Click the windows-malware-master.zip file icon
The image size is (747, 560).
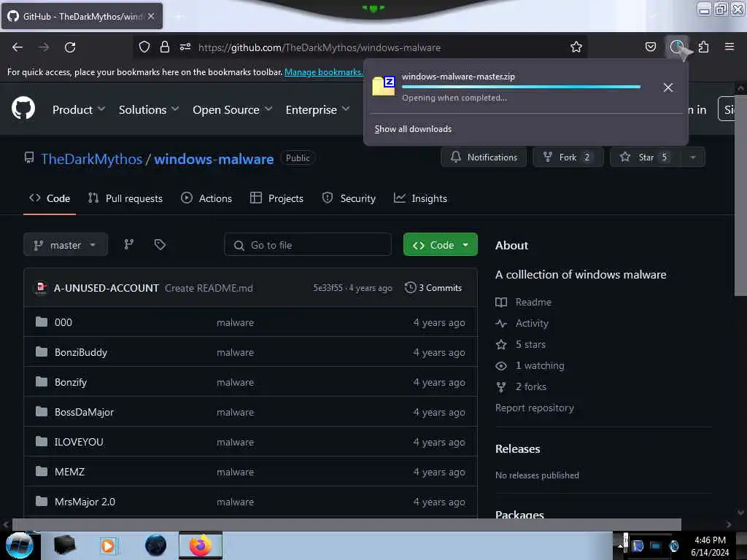pos(383,87)
